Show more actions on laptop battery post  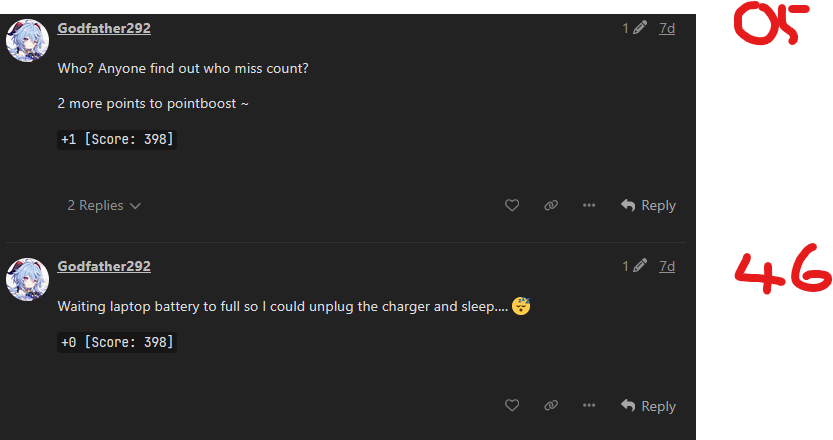[589, 406]
